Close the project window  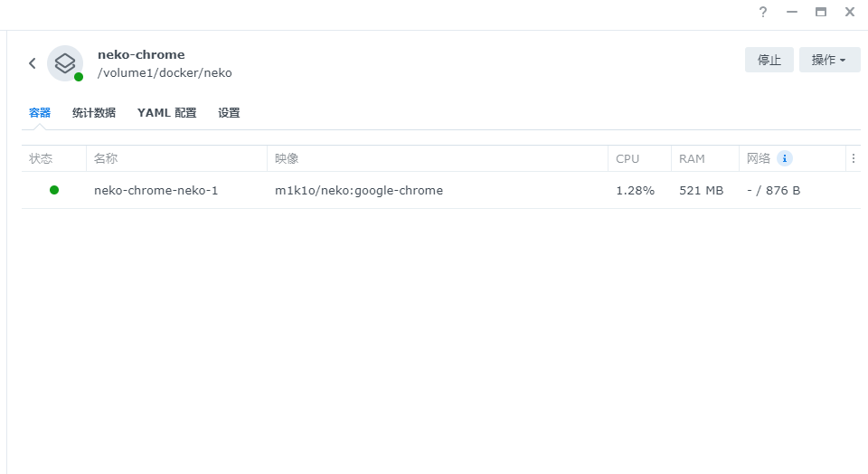tap(850, 13)
